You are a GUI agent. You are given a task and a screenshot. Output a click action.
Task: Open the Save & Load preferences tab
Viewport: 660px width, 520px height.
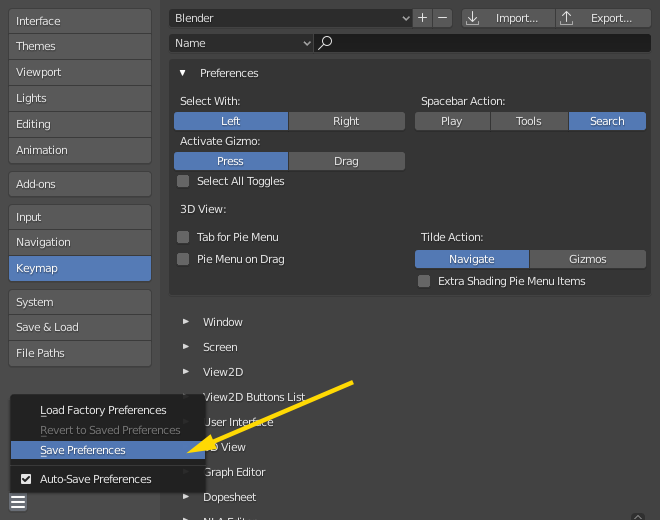coord(80,327)
